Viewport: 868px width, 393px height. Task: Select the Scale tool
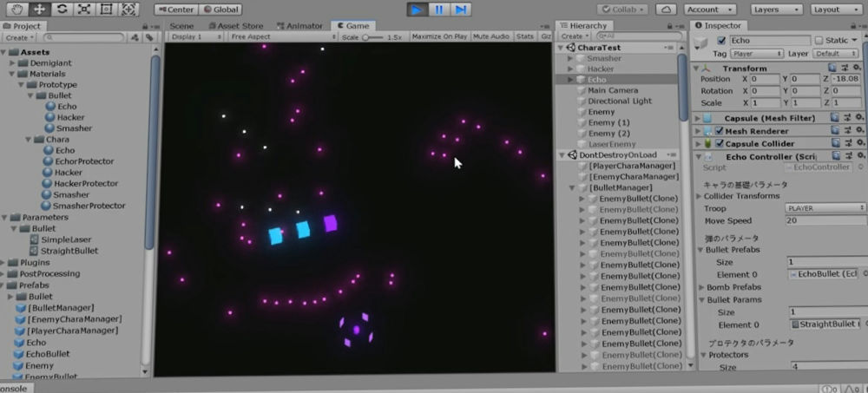(x=83, y=10)
